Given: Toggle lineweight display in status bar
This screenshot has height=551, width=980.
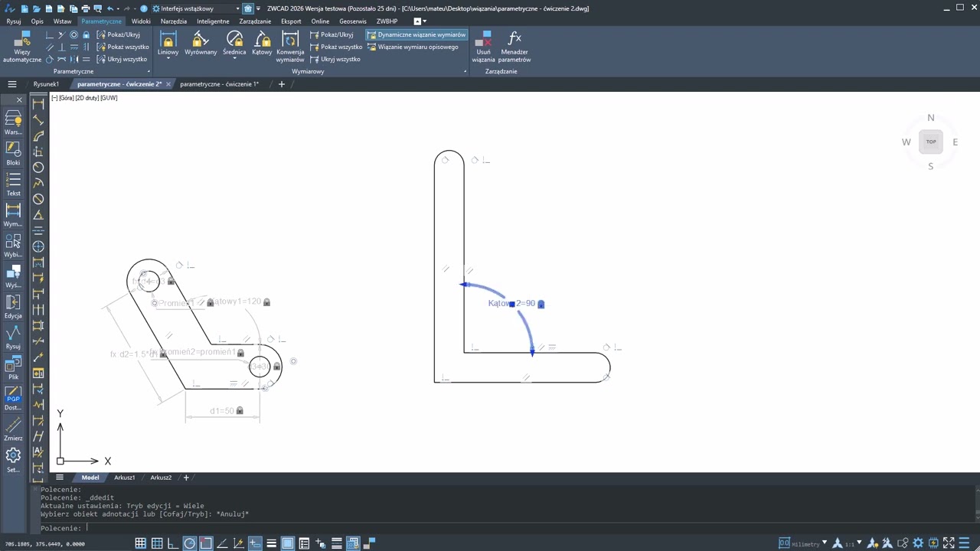Looking at the screenshot, I should point(271,543).
